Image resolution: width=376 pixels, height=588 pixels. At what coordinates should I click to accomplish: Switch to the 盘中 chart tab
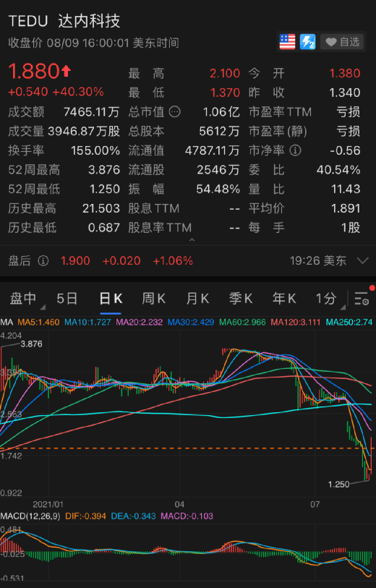[23, 299]
